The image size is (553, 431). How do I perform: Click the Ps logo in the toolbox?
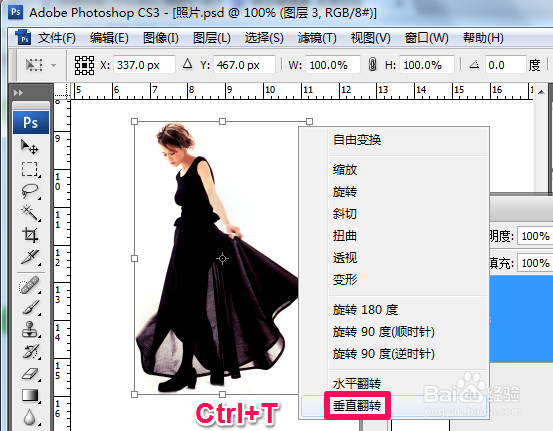coord(31,122)
